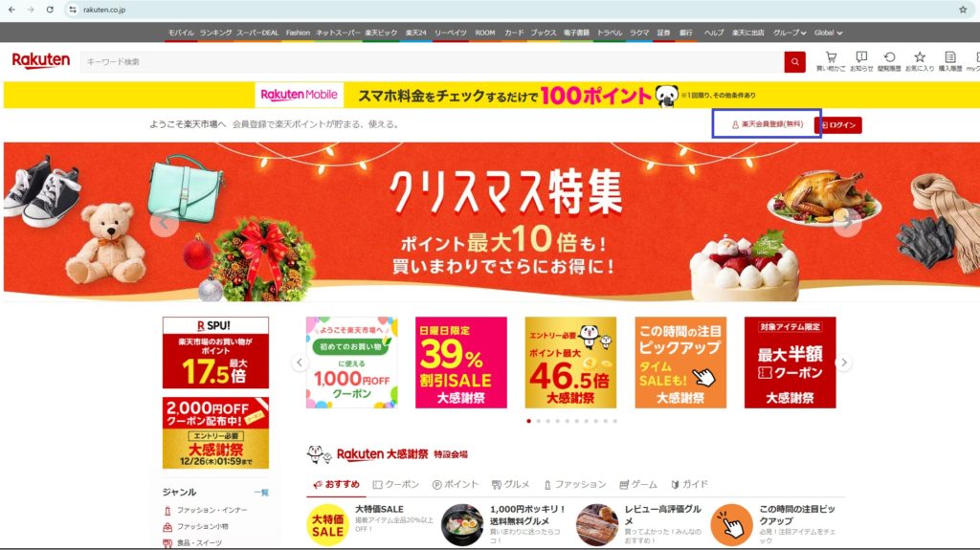Screen dimensions: 980x550
Task: Open the 39% 割引SALE promo tile
Action: pos(461,363)
